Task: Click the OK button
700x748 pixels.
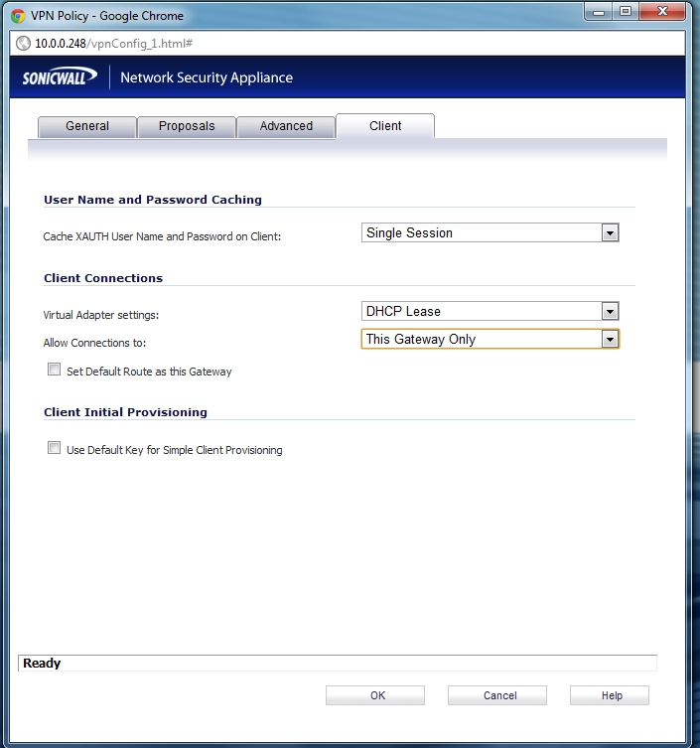Action: pyautogui.click(x=375, y=695)
